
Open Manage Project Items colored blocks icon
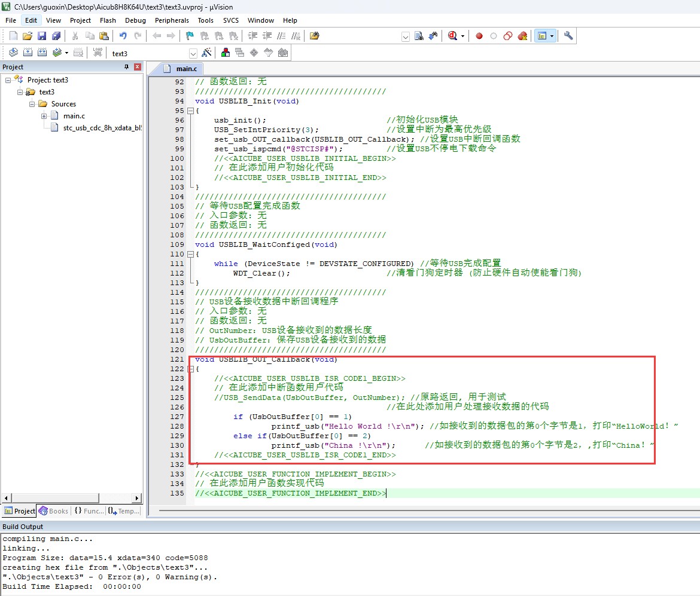pyautogui.click(x=226, y=53)
